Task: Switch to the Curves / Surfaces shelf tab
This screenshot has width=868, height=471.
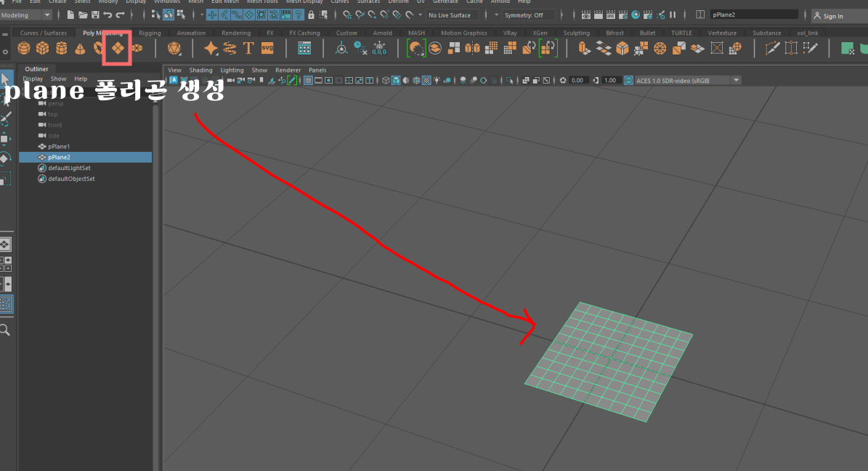Action: pos(43,33)
